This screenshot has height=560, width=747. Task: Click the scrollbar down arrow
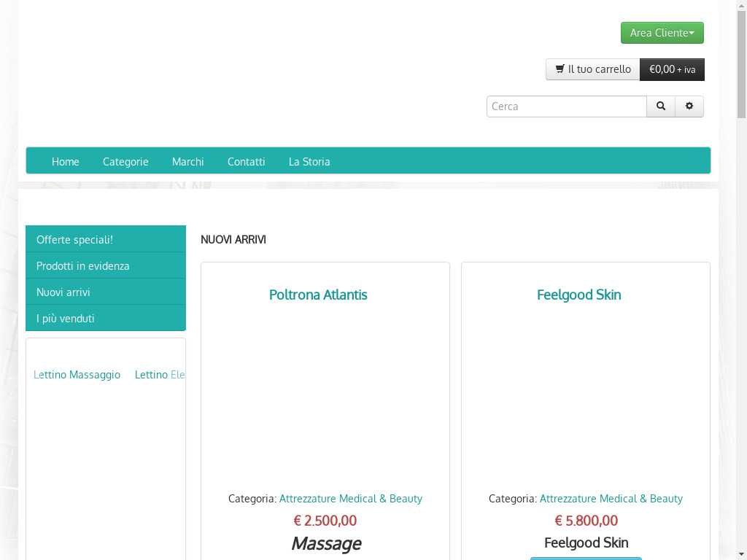[x=741, y=555]
